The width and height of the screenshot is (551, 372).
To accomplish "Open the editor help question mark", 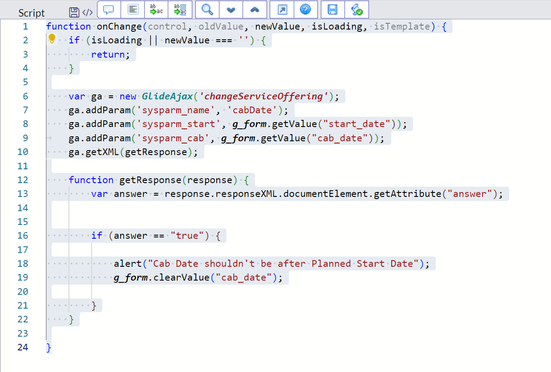I will point(305,9).
